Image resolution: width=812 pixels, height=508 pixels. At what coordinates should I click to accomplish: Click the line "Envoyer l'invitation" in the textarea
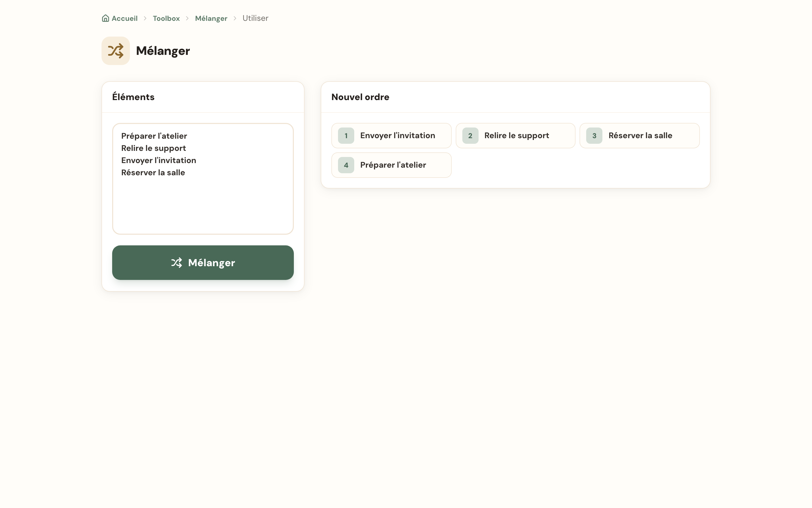click(159, 160)
